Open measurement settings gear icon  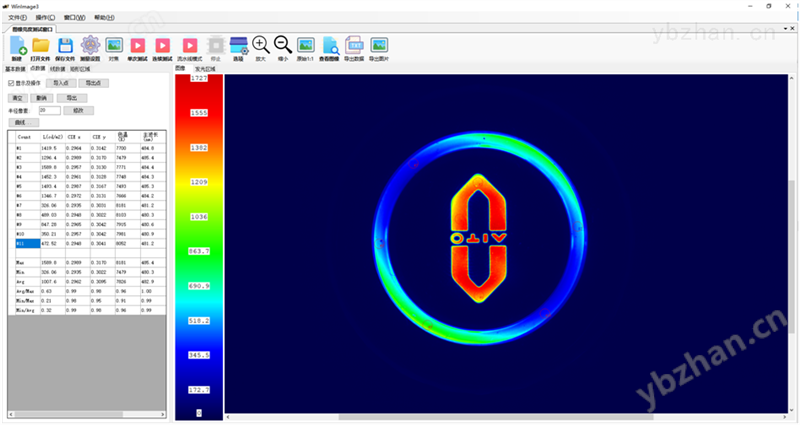tap(90, 45)
